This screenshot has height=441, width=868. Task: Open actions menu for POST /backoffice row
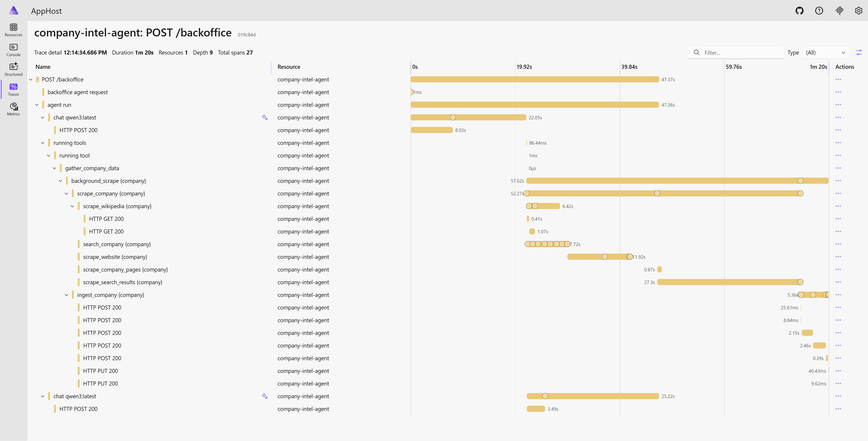838,80
